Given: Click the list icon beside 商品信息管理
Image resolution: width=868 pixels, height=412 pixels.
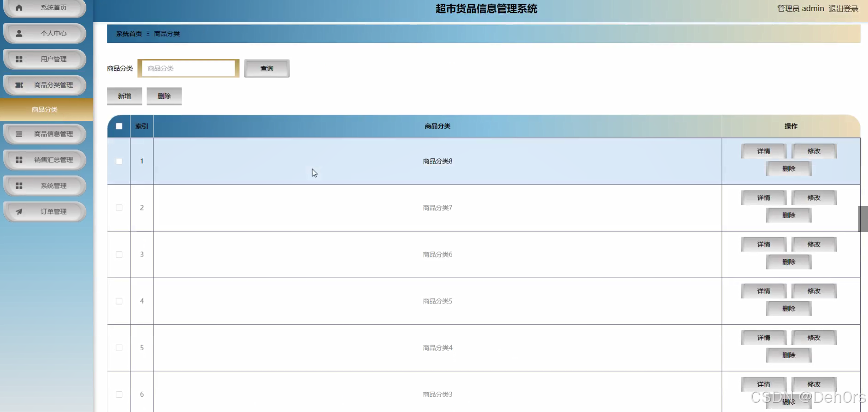Looking at the screenshot, I should [19, 134].
